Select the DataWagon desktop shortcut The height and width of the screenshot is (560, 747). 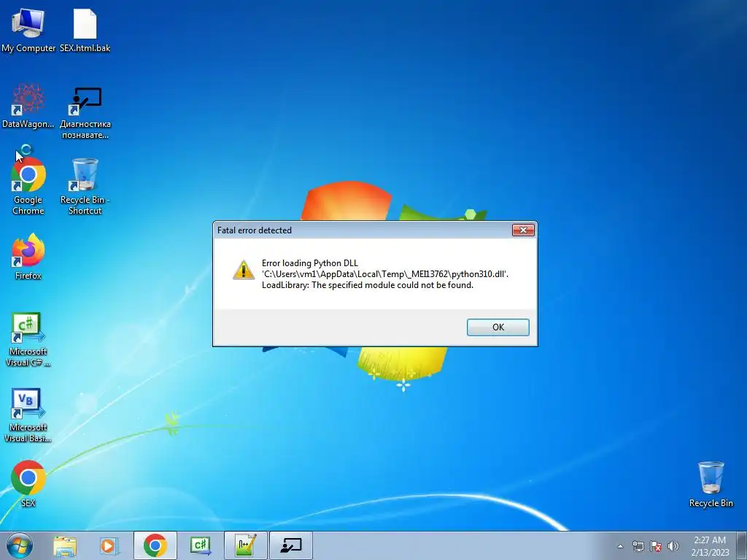pos(28,106)
